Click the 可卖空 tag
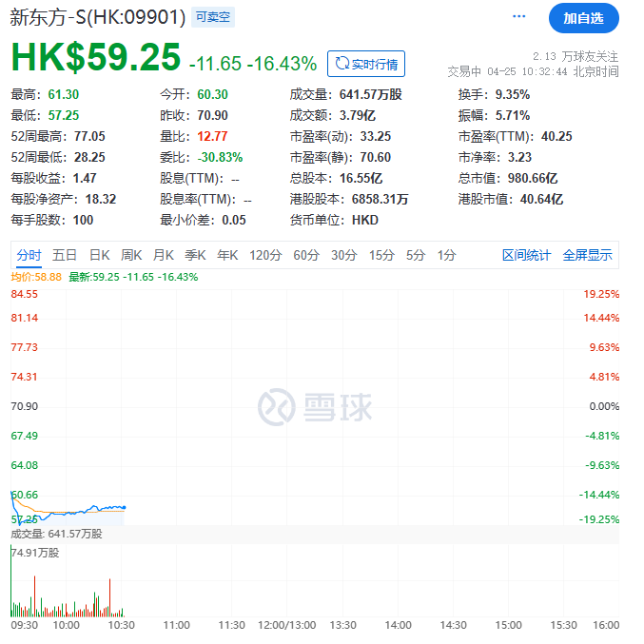 click(x=212, y=17)
